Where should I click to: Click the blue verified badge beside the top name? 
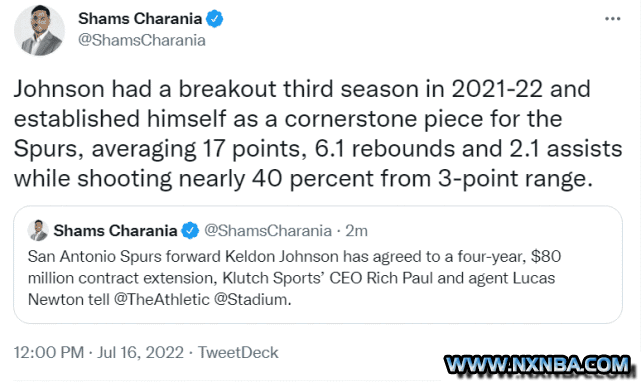pos(214,19)
